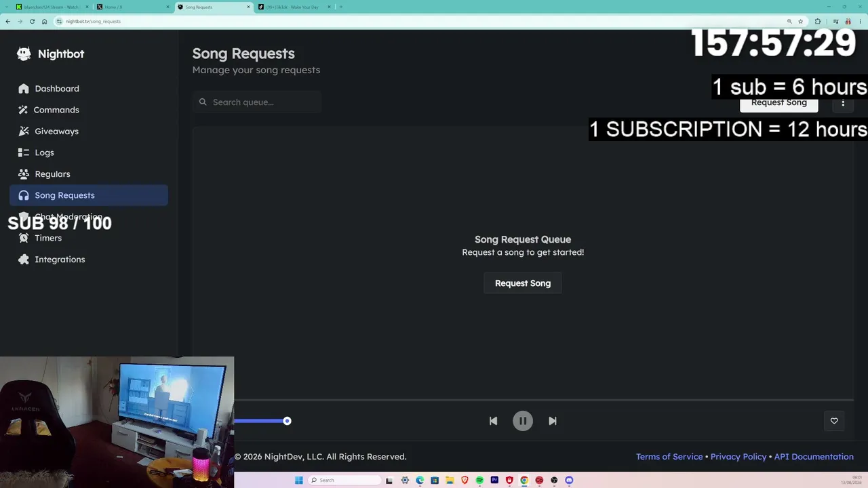
Task: Open Timers from the sidebar
Action: click(x=89, y=238)
